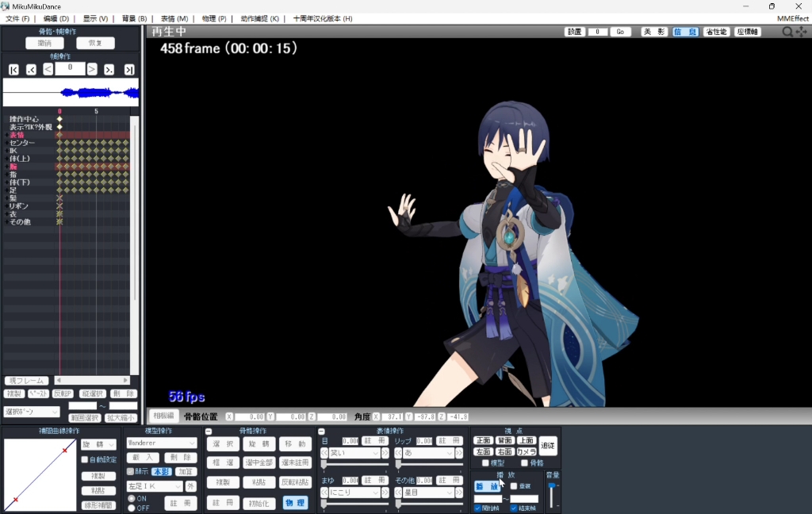Click 播放 playback button
The height and width of the screenshot is (514, 812).
pyautogui.click(x=488, y=486)
